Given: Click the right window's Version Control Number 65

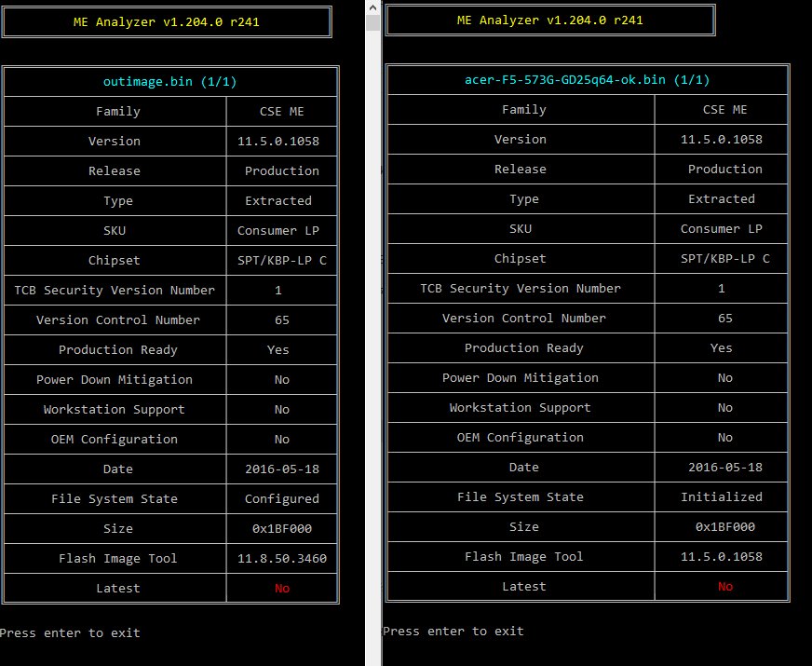Looking at the screenshot, I should (x=725, y=318).
